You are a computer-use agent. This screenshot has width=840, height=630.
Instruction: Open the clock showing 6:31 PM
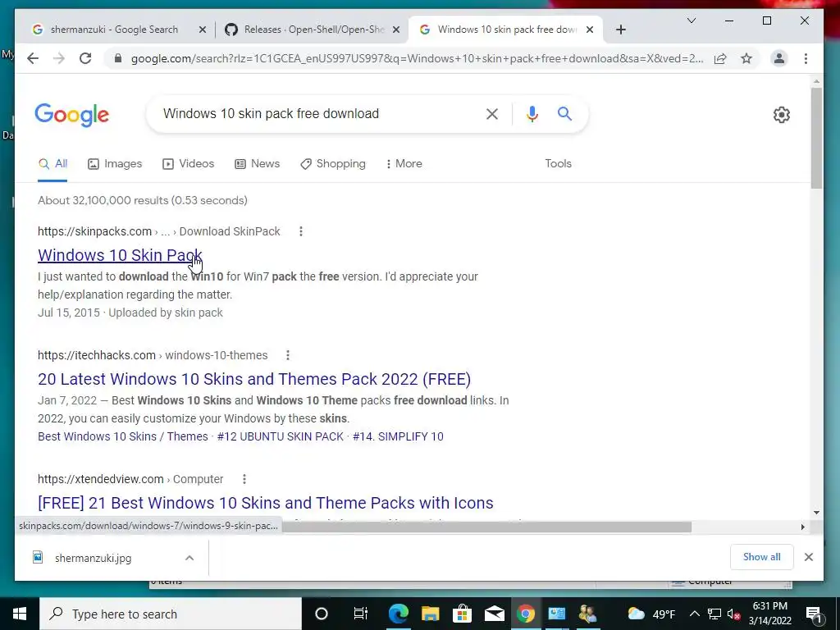click(769, 614)
